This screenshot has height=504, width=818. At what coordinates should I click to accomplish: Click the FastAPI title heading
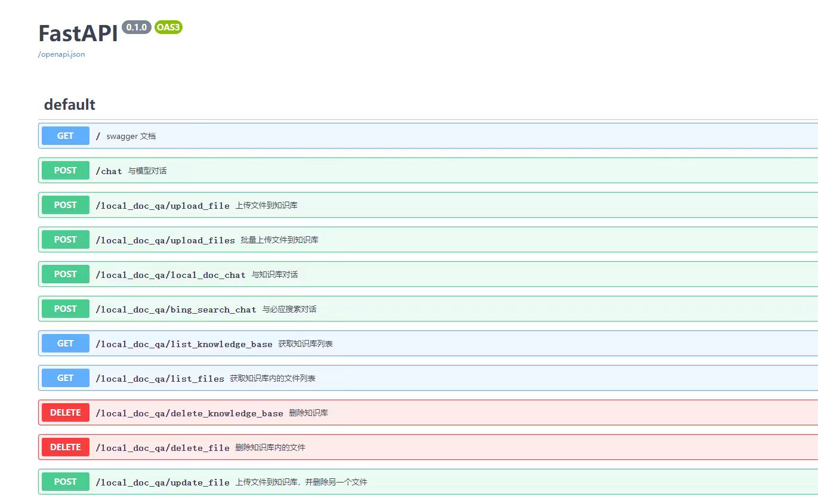78,33
